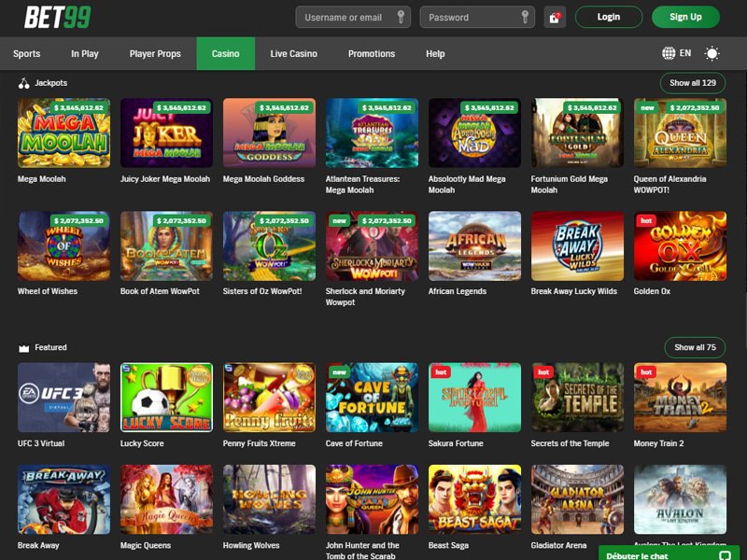Open the Mega Moolah game thumbnail
The image size is (747, 560).
63,133
